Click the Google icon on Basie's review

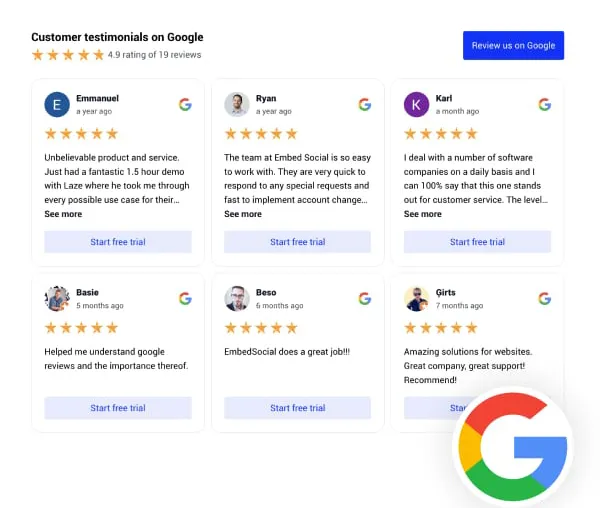tap(185, 298)
